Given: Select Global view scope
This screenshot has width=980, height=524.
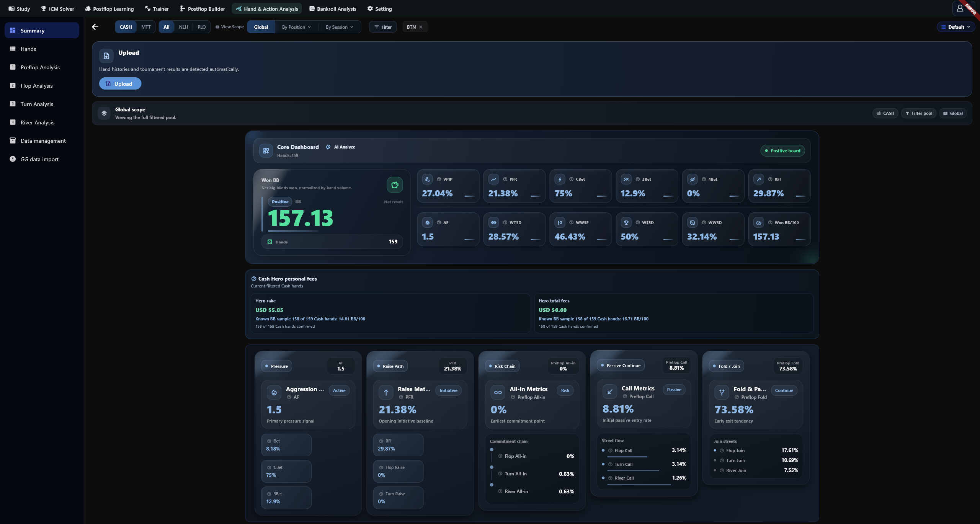Looking at the screenshot, I should (x=261, y=27).
